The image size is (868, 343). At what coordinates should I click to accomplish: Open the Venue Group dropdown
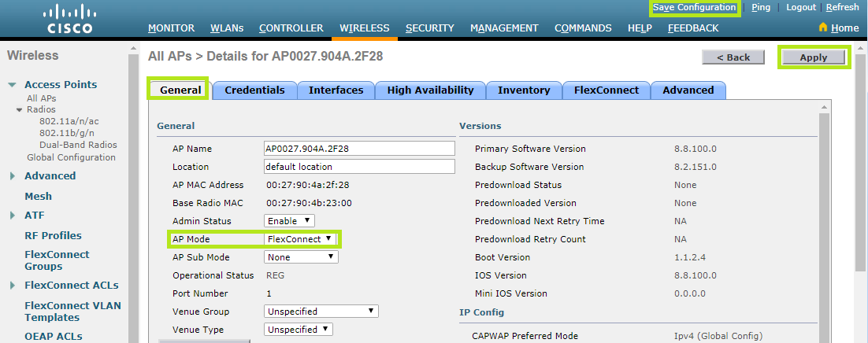(321, 312)
